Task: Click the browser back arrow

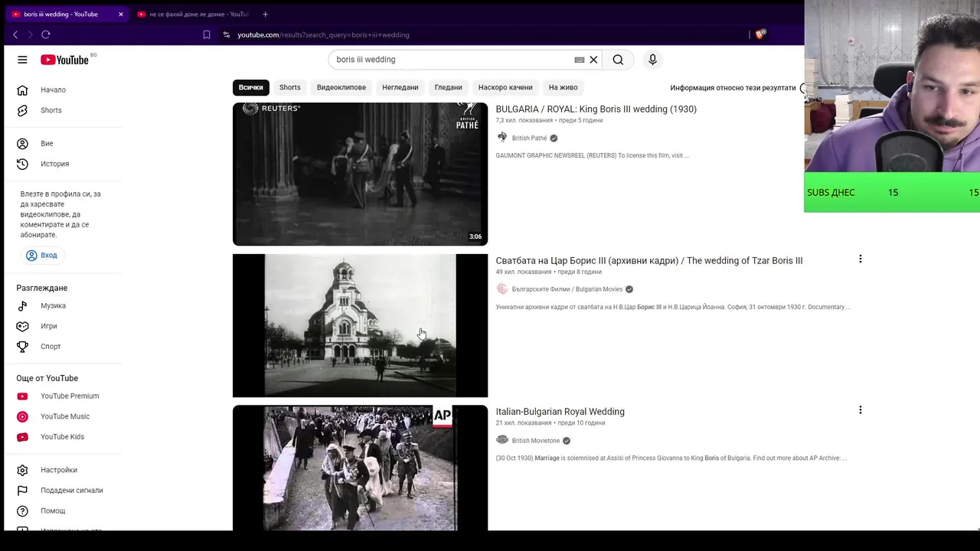Action: coord(15,34)
